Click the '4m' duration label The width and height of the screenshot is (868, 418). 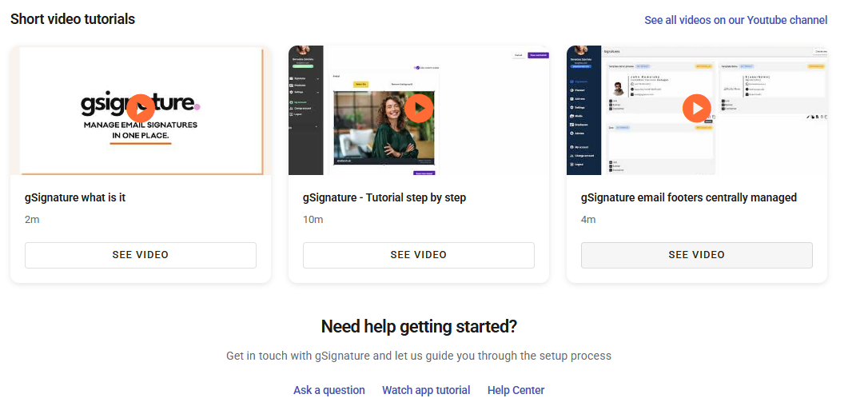click(588, 220)
